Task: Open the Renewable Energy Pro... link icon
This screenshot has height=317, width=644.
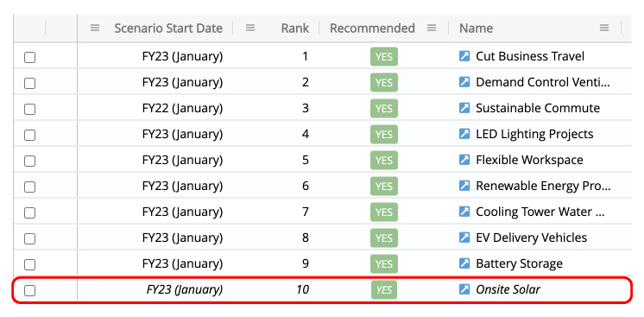Action: [x=464, y=186]
